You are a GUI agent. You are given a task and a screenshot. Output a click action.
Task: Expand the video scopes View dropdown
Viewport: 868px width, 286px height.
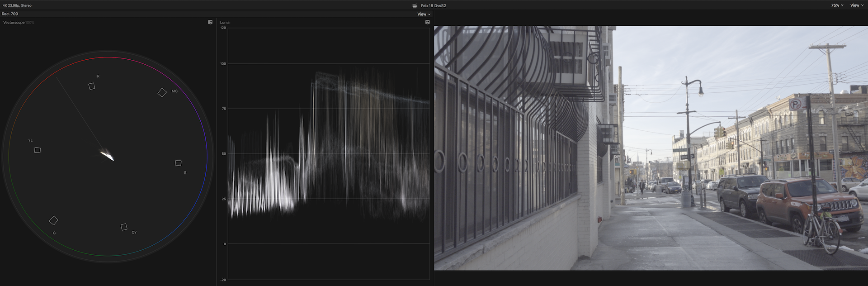pyautogui.click(x=424, y=14)
